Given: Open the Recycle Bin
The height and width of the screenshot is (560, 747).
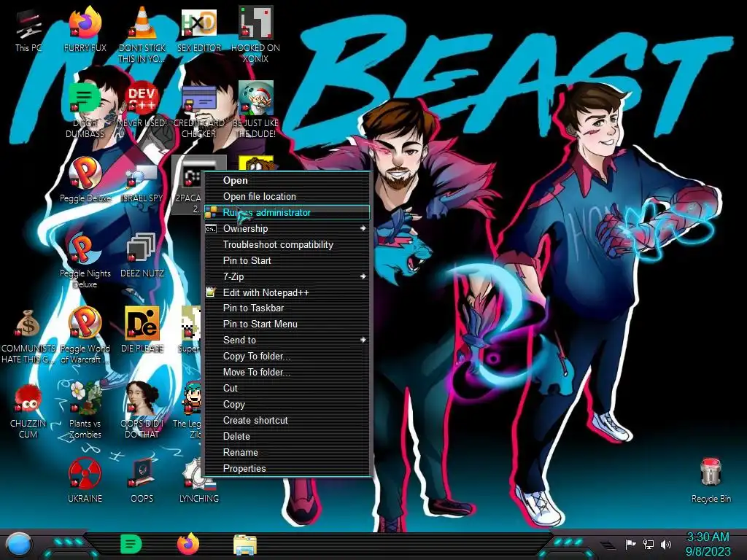Looking at the screenshot, I should point(711,480).
